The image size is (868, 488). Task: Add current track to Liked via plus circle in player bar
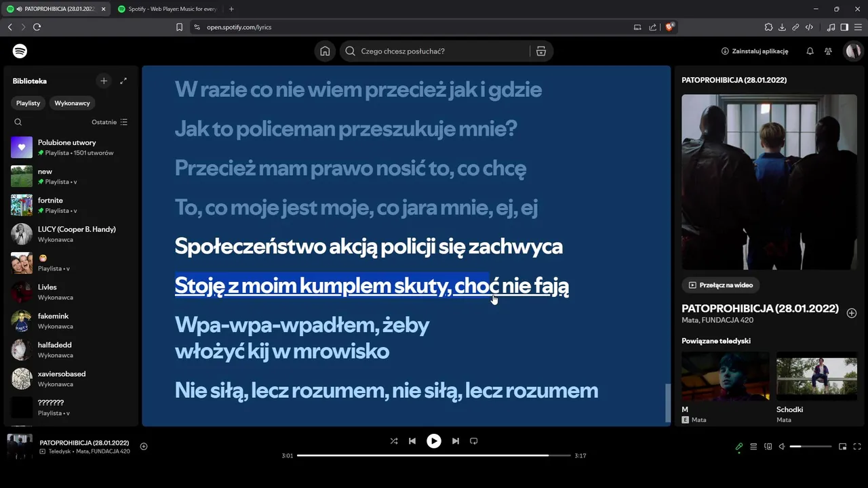(x=144, y=446)
